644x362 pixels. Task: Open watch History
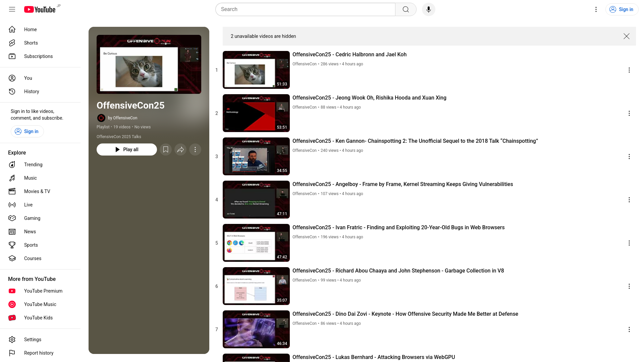[x=40, y=92]
